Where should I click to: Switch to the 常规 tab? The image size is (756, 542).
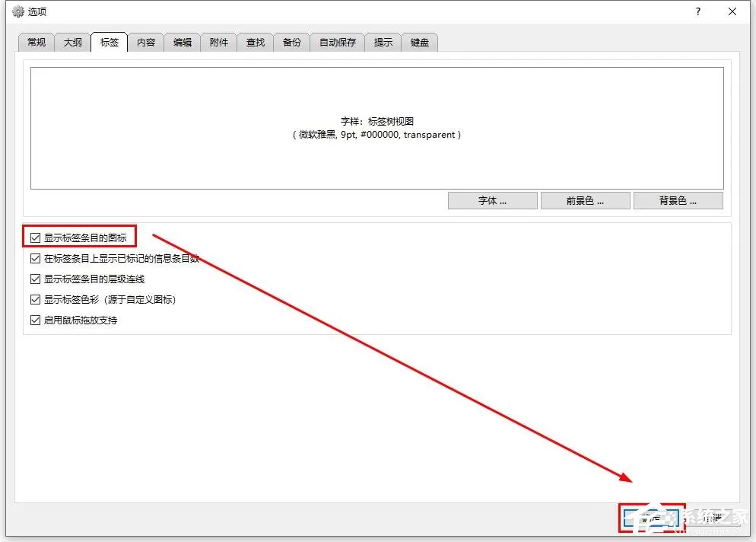(x=37, y=43)
